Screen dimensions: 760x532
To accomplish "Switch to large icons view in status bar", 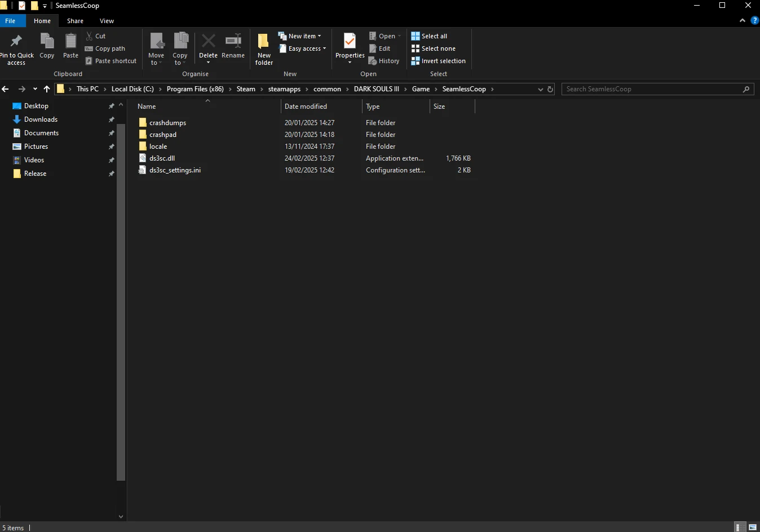I will tap(752, 527).
